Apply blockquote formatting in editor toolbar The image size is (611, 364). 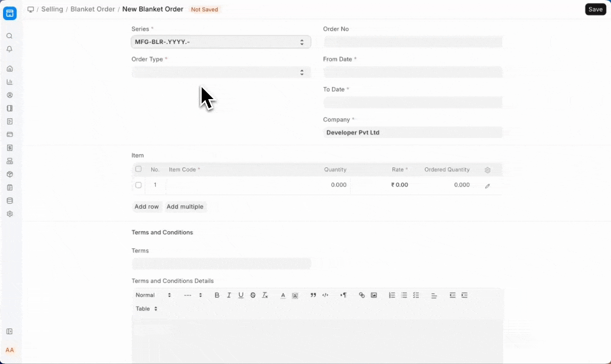click(313, 295)
